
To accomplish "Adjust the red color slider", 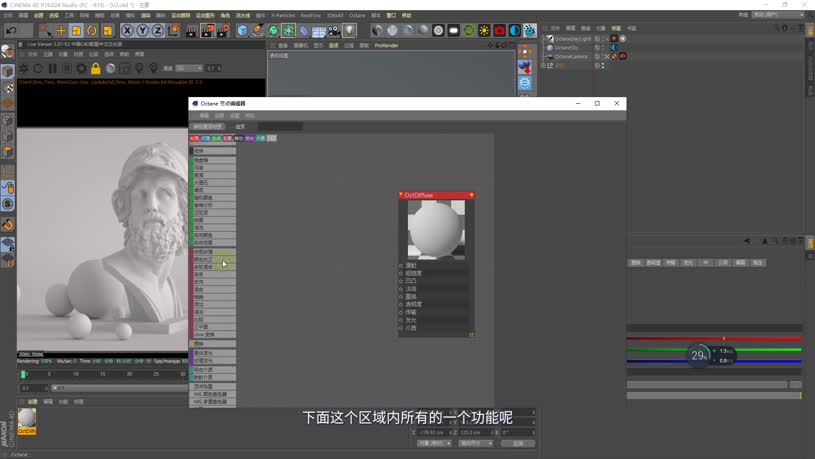I will tap(714, 339).
